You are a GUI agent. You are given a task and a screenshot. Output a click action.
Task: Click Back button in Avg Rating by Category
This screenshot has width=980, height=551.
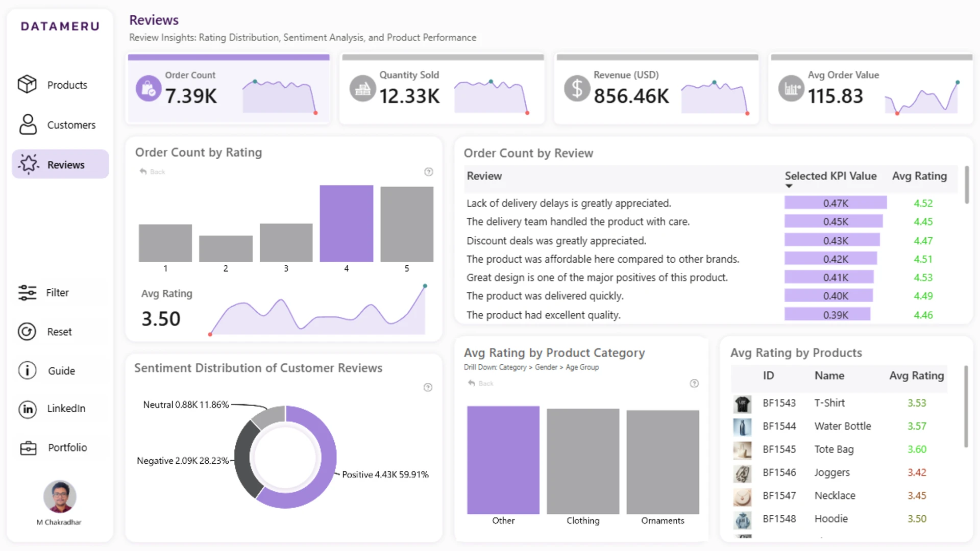[x=481, y=383]
